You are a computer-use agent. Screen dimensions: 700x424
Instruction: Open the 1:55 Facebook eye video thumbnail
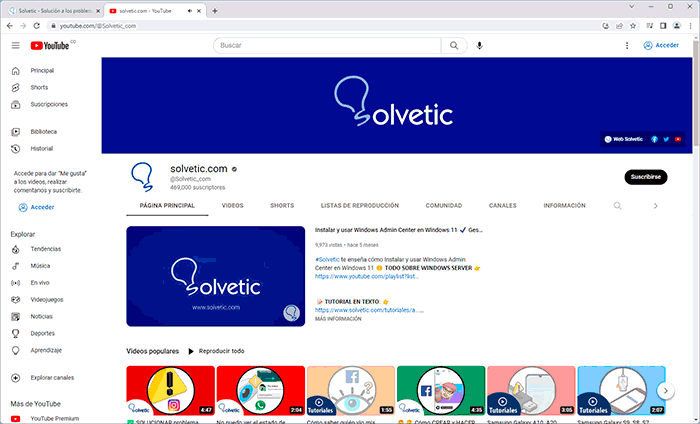pyautogui.click(x=351, y=391)
